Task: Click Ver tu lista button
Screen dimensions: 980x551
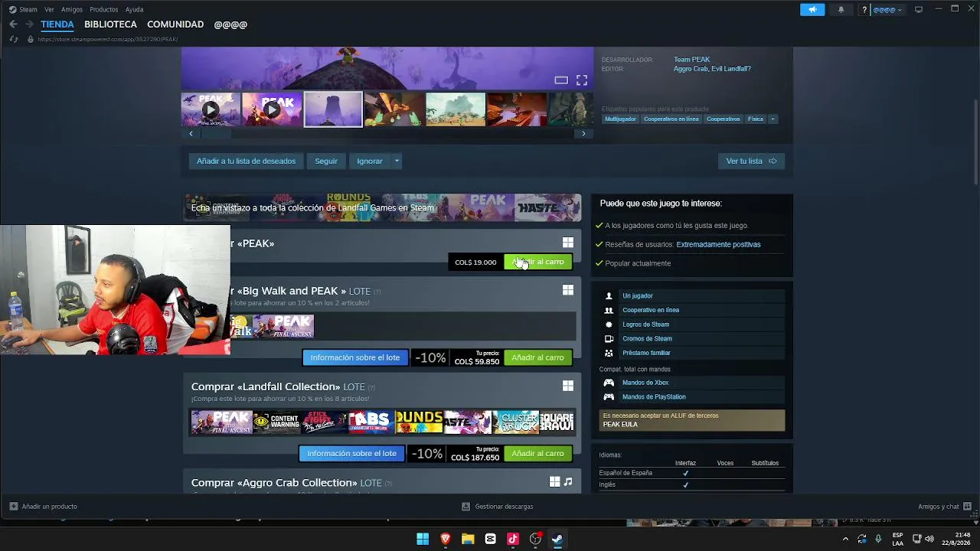Action: (752, 161)
